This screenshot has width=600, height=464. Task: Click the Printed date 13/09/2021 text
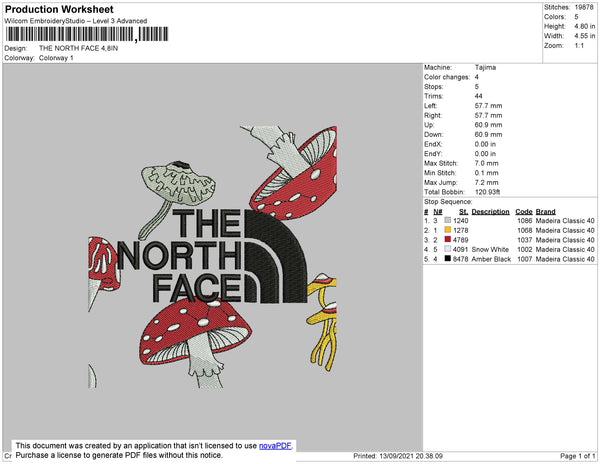pos(398,456)
